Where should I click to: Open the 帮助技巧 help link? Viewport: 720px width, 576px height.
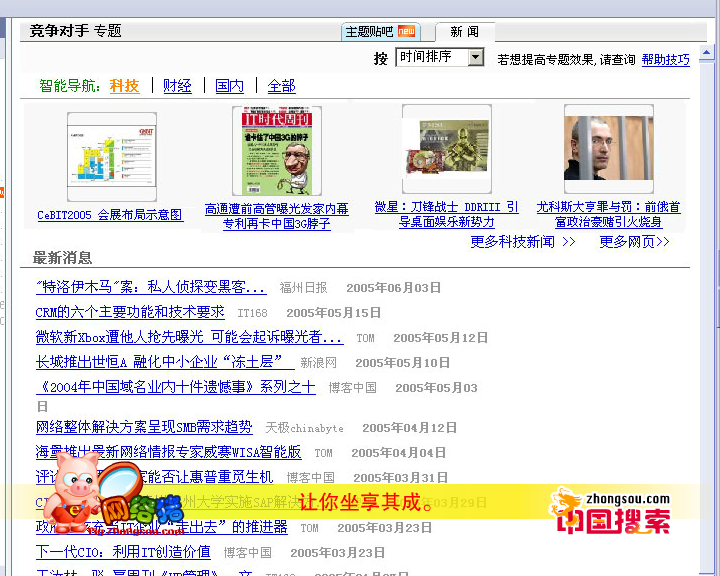coord(665,59)
